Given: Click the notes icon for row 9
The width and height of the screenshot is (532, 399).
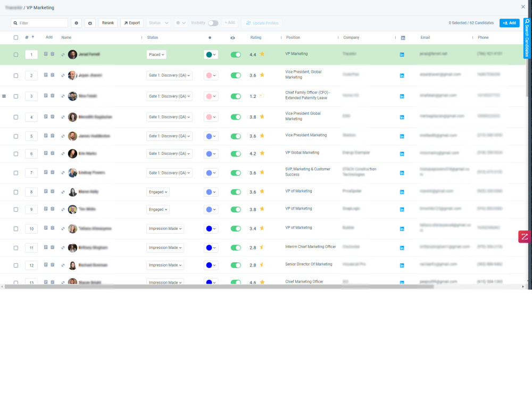Looking at the screenshot, I should tap(46, 209).
